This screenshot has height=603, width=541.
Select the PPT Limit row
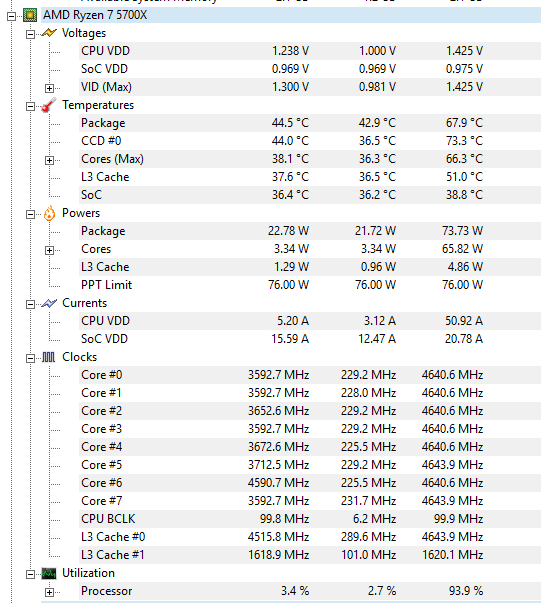[x=310, y=285]
